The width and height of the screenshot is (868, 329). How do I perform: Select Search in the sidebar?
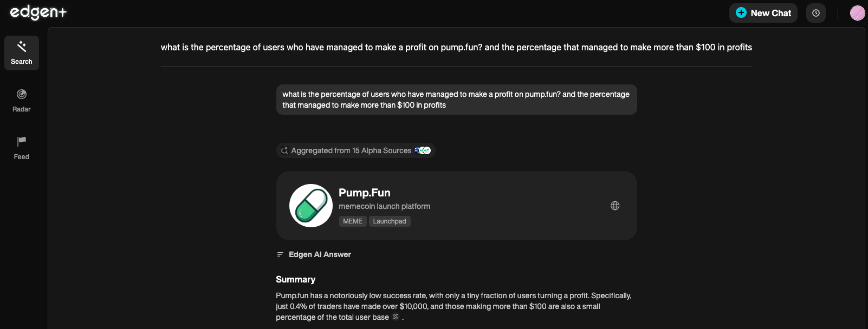[x=22, y=53]
